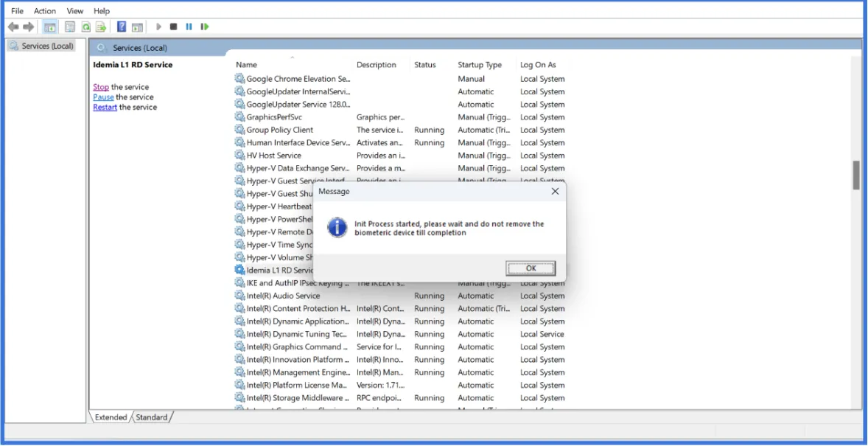The image size is (868, 446).
Task: Click gear icon of HV Host Service
Action: coord(239,155)
